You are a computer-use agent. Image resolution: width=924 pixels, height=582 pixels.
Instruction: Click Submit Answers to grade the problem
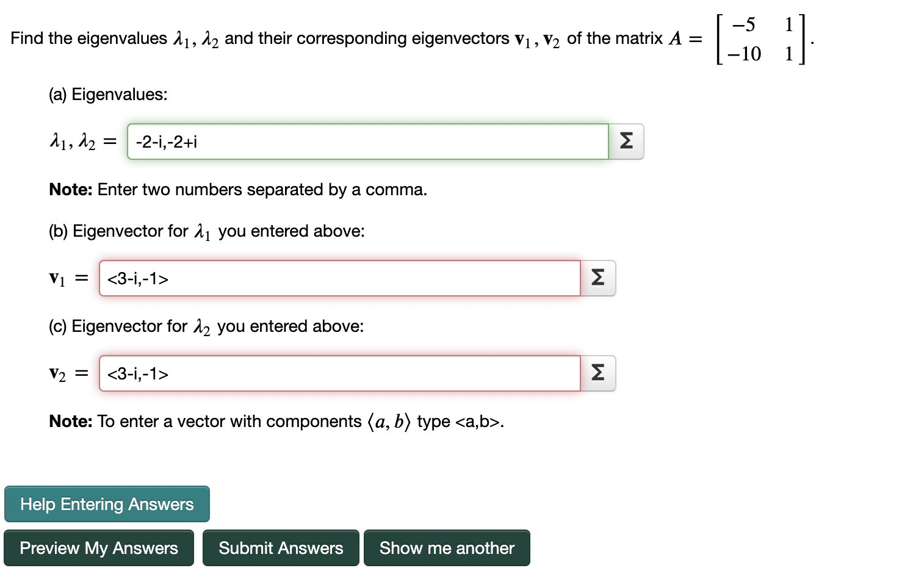coord(280,548)
